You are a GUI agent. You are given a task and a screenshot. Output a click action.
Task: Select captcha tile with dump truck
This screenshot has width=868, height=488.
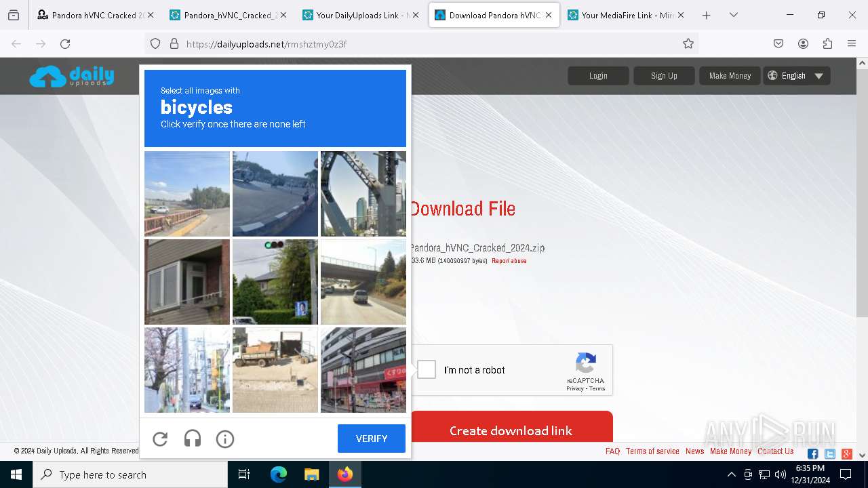(x=275, y=370)
